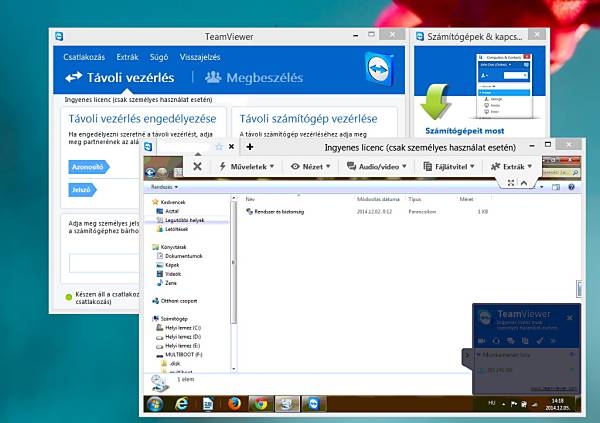
Task: Collapse the TeamViewer side panel arrow
Action: point(465,354)
